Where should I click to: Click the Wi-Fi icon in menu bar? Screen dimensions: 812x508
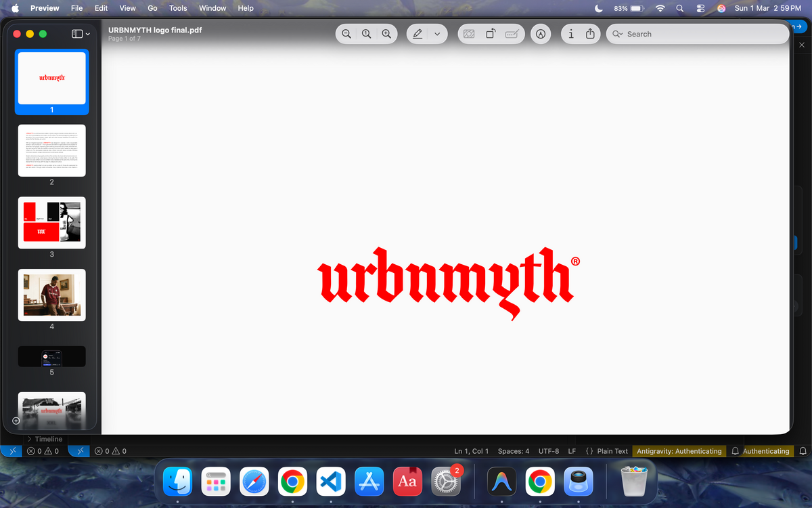(660, 8)
